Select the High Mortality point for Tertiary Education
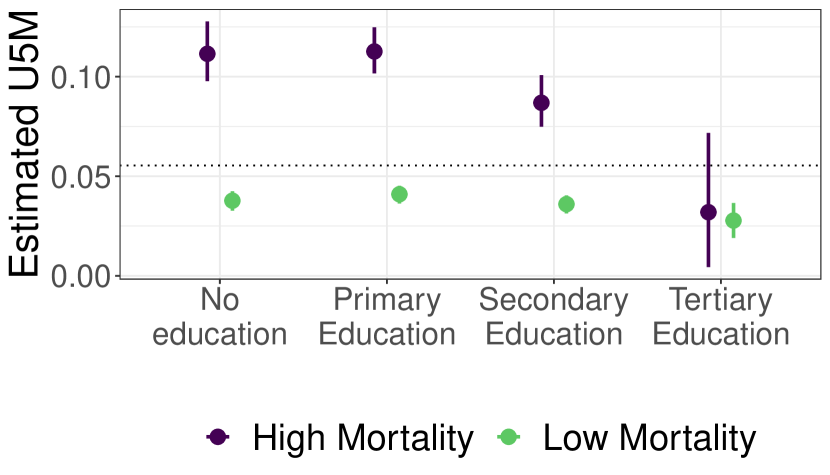The height and width of the screenshot is (475, 830). pos(708,212)
